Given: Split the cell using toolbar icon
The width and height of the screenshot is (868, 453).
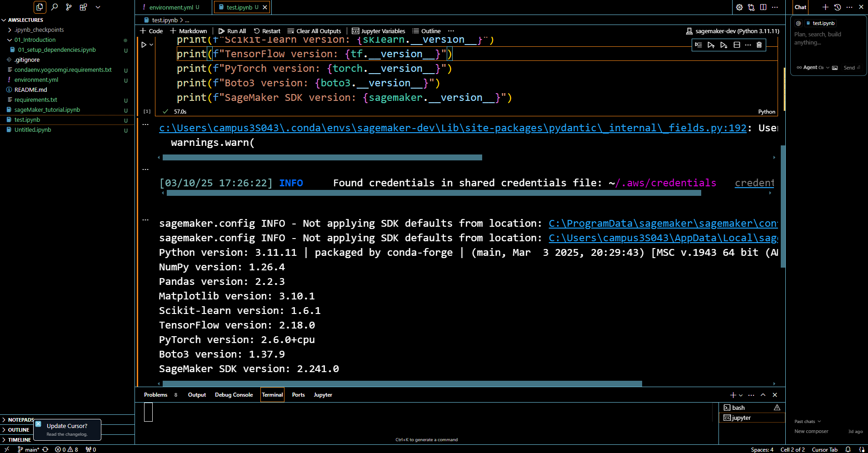Looking at the screenshot, I should tap(737, 45).
